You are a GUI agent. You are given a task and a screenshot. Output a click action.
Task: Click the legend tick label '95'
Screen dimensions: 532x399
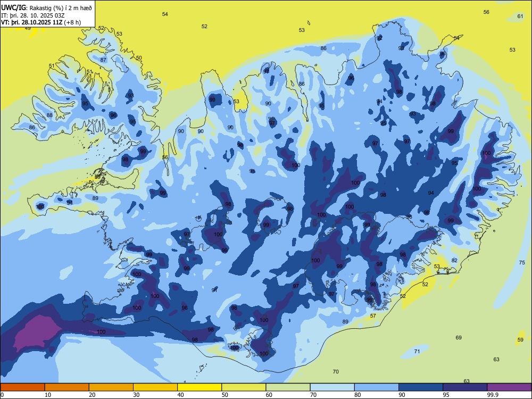point(445,395)
